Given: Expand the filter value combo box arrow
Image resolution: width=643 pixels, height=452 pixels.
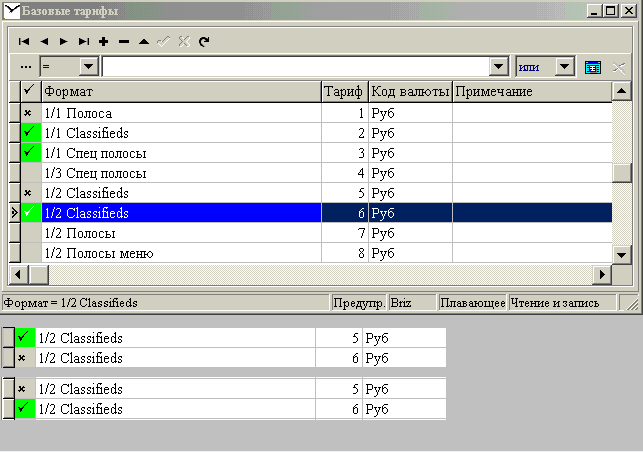Looking at the screenshot, I should point(500,67).
